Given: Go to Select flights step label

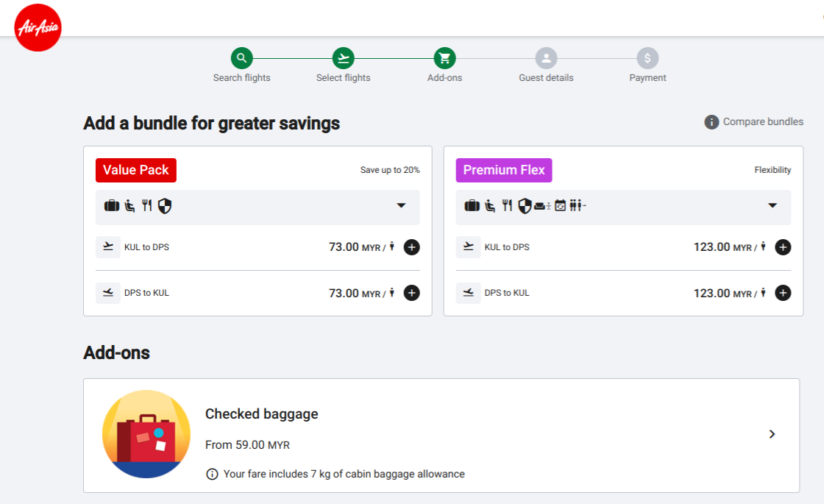Looking at the screenshot, I should 343,78.
